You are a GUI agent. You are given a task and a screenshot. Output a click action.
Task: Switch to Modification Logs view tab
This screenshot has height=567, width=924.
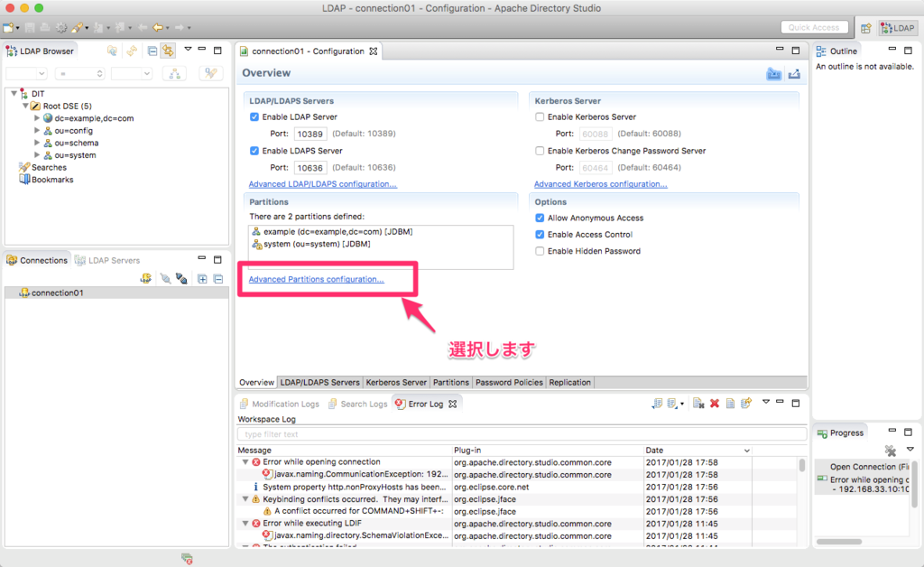coord(280,404)
